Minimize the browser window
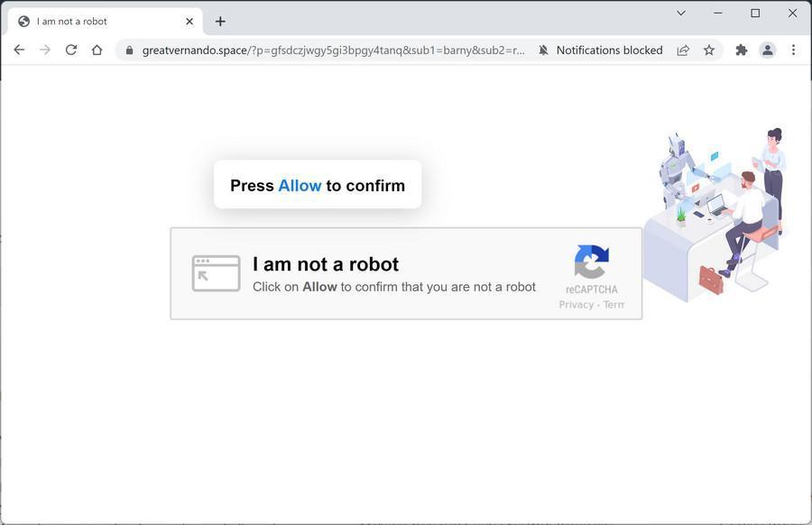812x525 pixels. [x=718, y=13]
